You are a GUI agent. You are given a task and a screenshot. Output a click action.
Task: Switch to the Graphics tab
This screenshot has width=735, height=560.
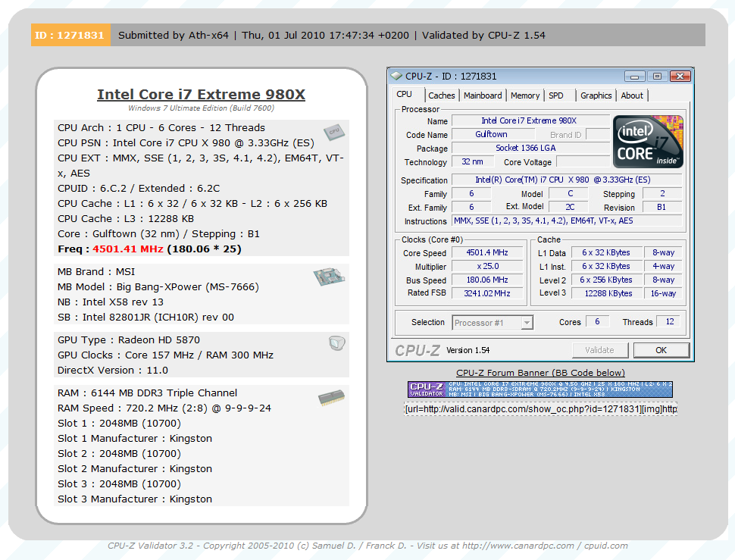[x=596, y=95]
